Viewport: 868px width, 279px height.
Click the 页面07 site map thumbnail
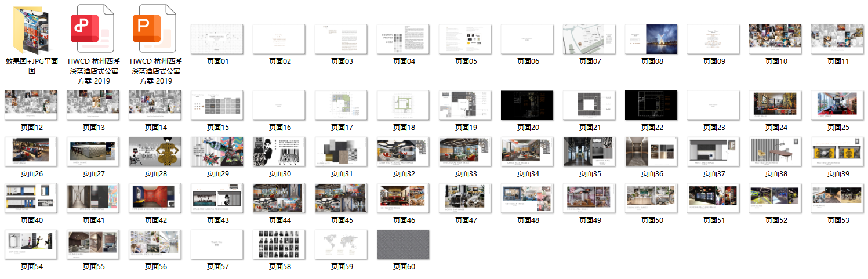pos(589,39)
